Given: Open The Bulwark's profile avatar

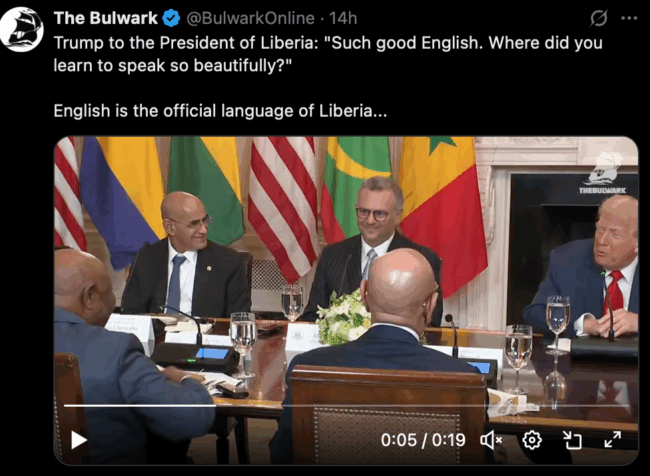Looking at the screenshot, I should click(22, 29).
